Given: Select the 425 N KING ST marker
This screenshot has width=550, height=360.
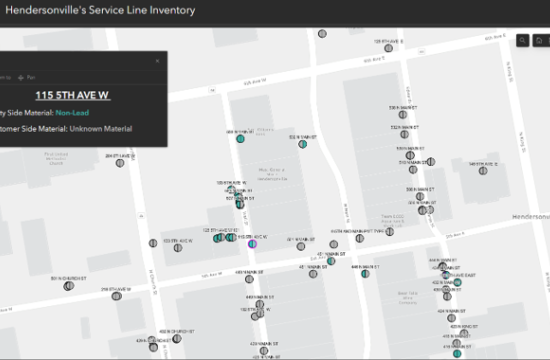Looking at the screenshot, I should (464, 333).
